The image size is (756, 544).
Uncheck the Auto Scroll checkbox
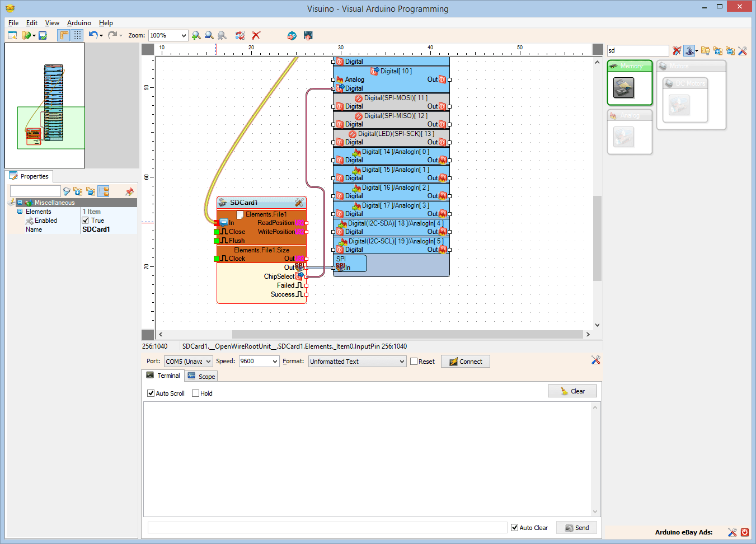(151, 393)
